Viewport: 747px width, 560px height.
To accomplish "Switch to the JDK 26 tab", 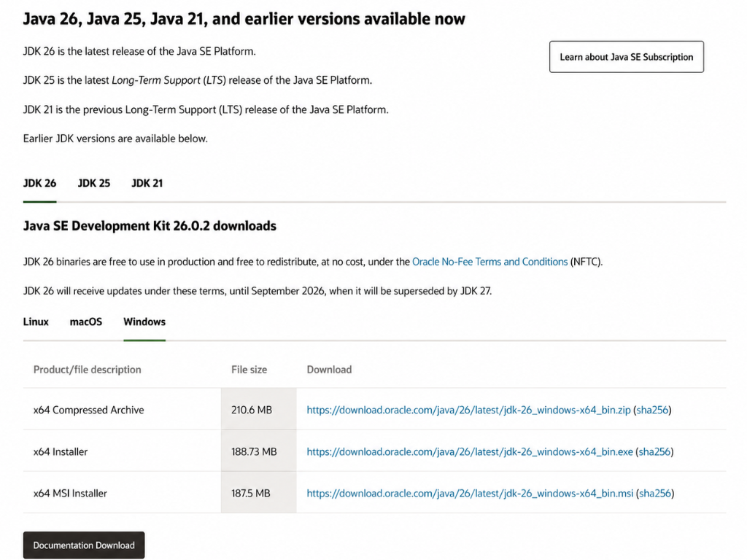I will (x=39, y=183).
